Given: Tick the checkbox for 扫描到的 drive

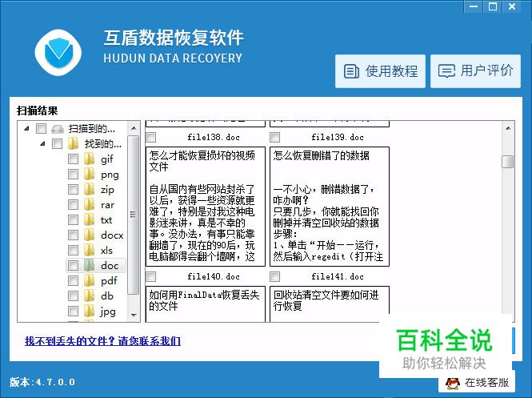Looking at the screenshot, I should coord(41,128).
